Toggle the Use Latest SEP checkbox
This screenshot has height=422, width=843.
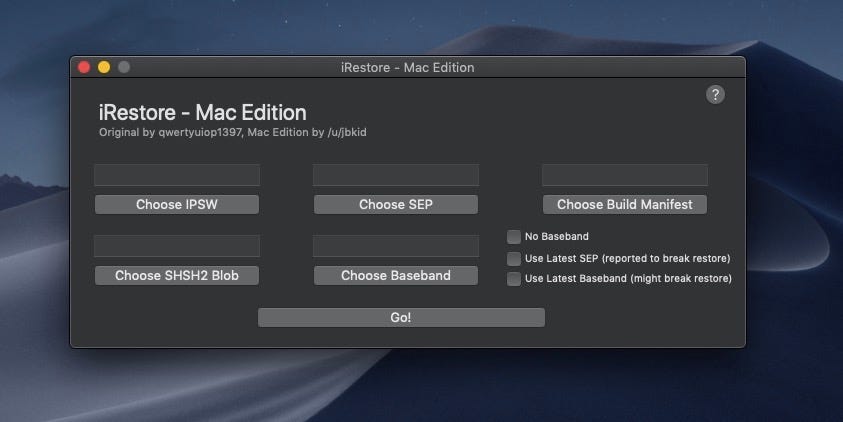click(514, 259)
